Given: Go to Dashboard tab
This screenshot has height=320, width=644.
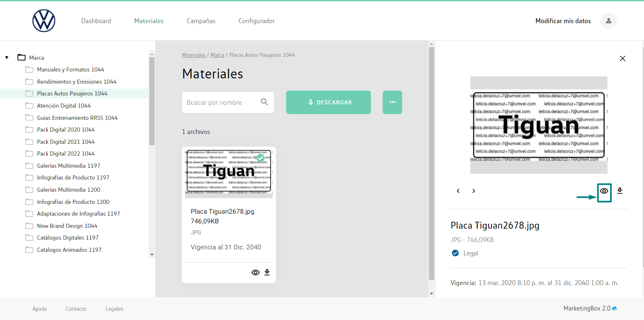Looking at the screenshot, I should point(96,21).
